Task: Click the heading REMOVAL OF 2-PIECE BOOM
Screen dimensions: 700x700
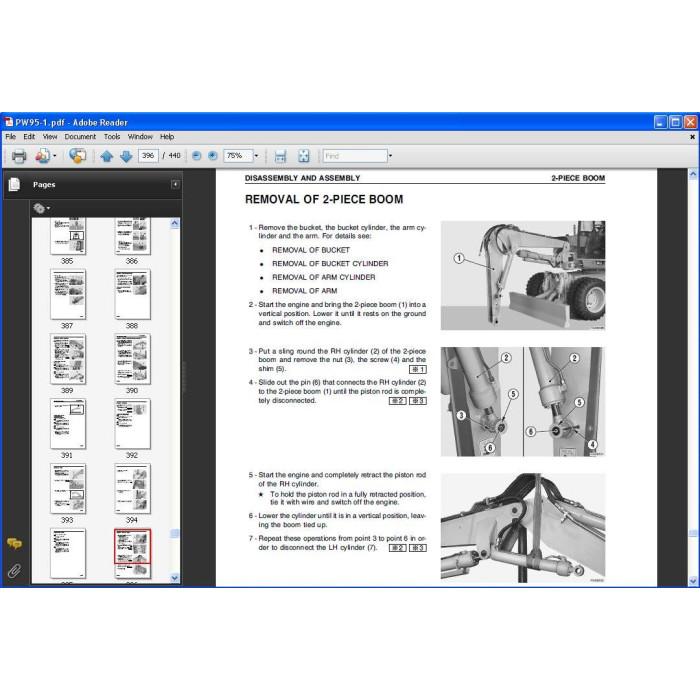Action: (324, 199)
